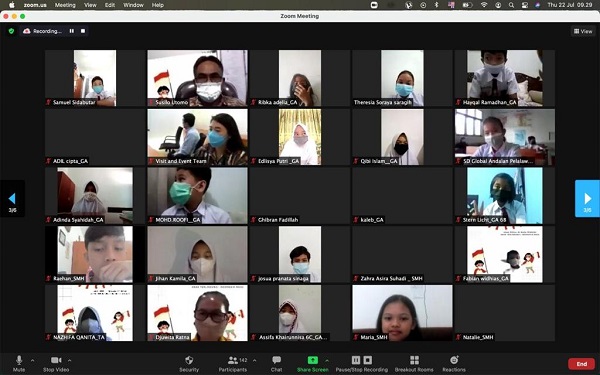Click the green encryption shield icon
The height and width of the screenshot is (375, 600).
pyautogui.click(x=11, y=31)
